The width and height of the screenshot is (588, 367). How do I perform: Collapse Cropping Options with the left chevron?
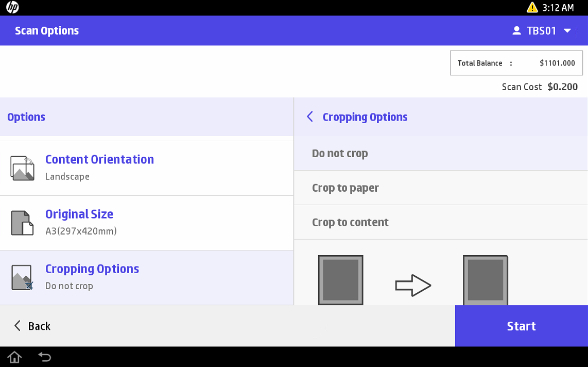[310, 117]
